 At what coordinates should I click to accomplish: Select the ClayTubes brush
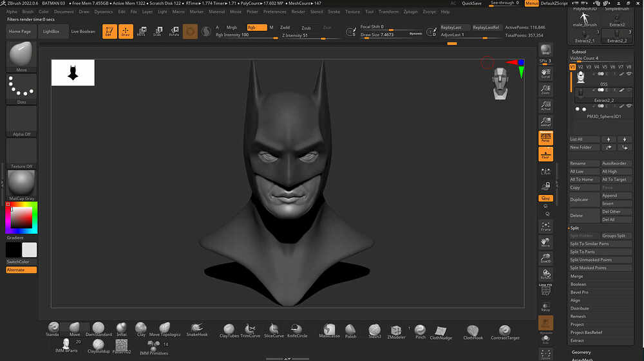pos(229,331)
